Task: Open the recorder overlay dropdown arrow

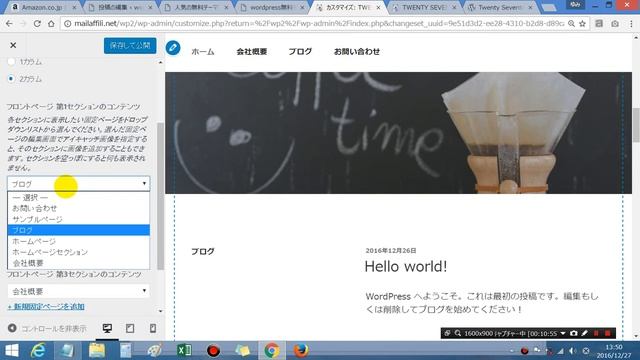Action: pos(563,333)
